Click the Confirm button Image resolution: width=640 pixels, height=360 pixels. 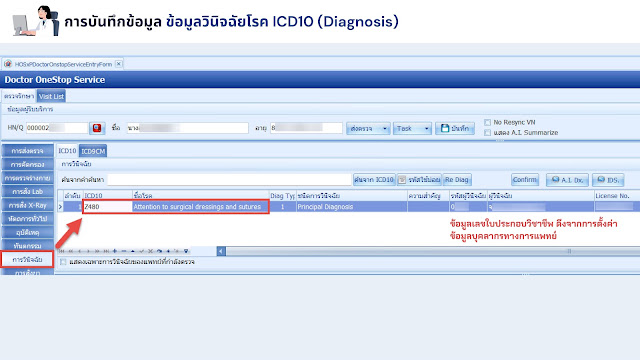tap(525, 180)
